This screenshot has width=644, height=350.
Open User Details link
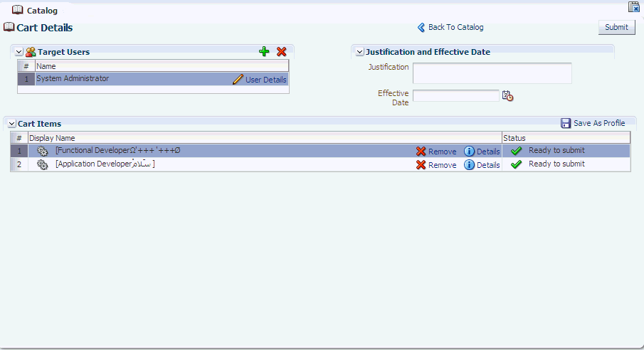click(x=265, y=80)
